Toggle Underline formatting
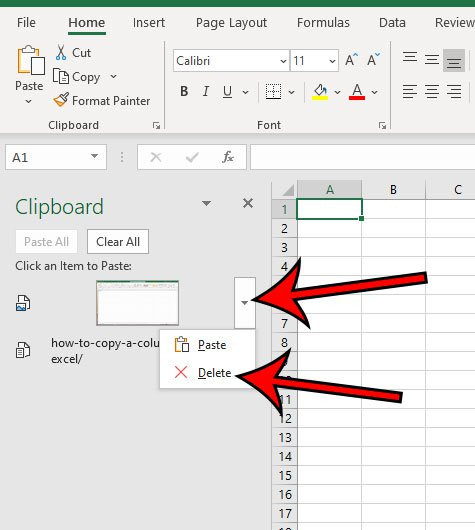Viewport: 475px width, 530px height. [228, 91]
